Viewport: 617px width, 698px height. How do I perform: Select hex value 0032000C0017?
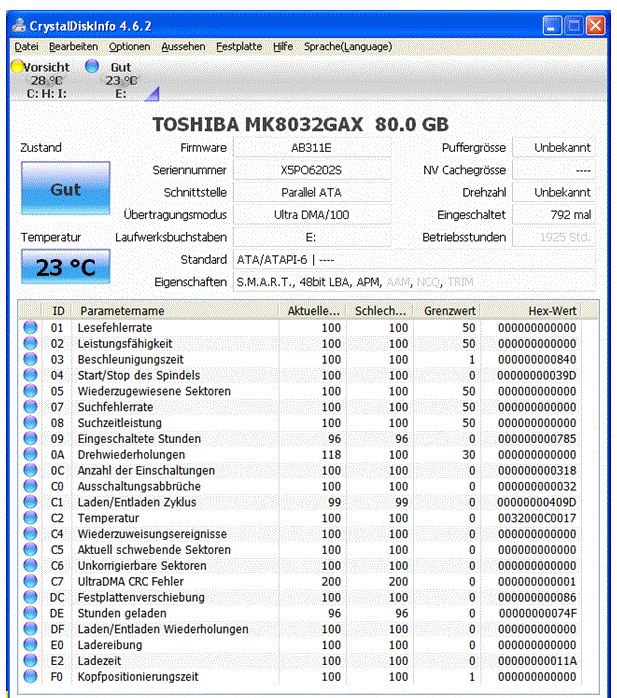(537, 518)
